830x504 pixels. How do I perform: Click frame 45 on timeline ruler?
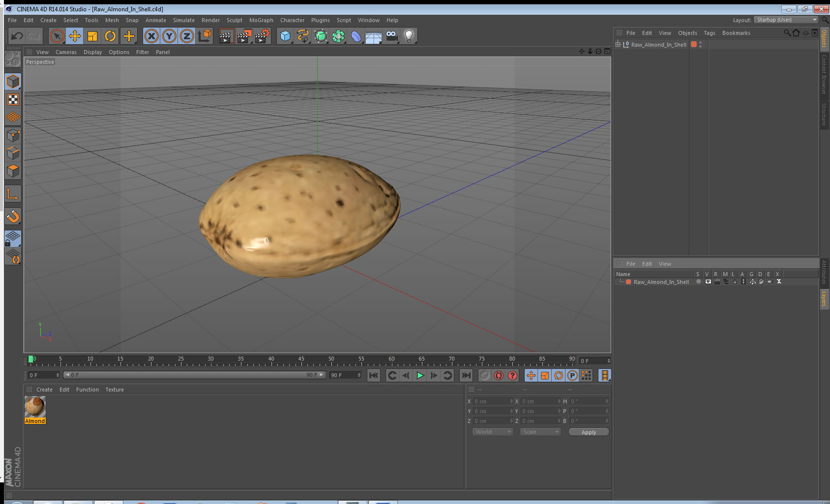pyautogui.click(x=301, y=359)
